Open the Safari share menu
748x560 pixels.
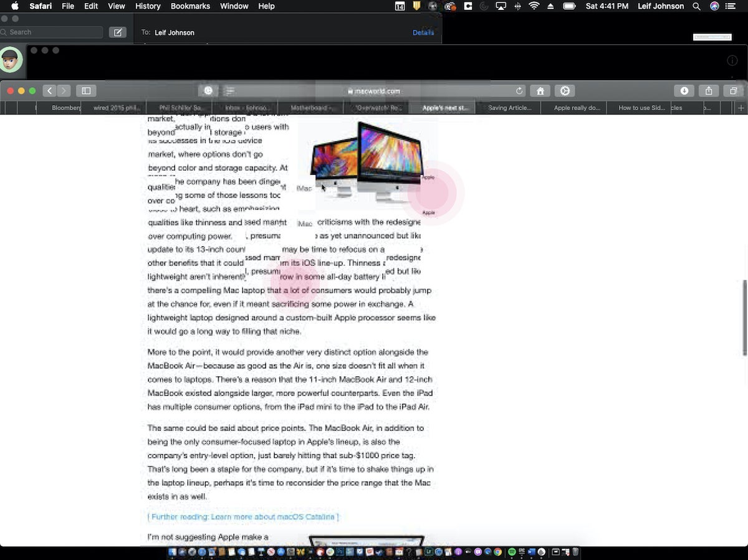[x=709, y=91]
